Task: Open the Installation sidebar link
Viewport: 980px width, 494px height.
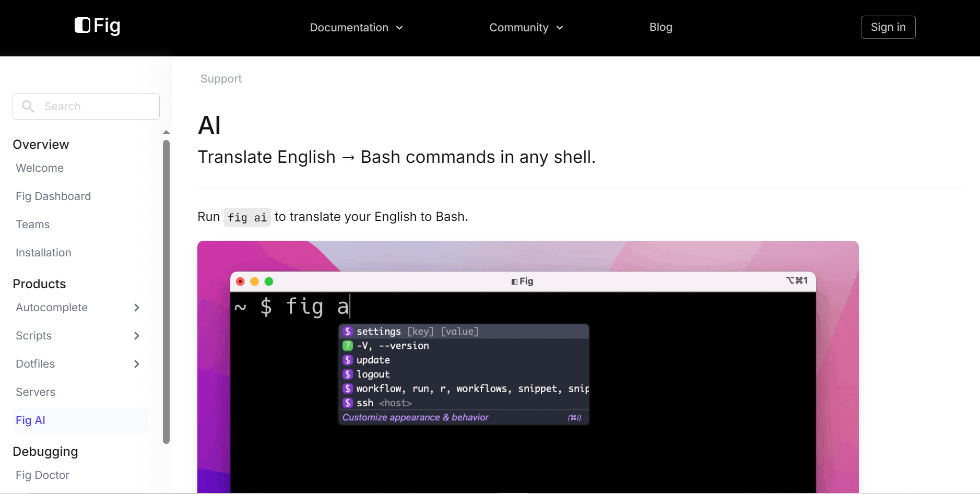Action: (x=43, y=253)
